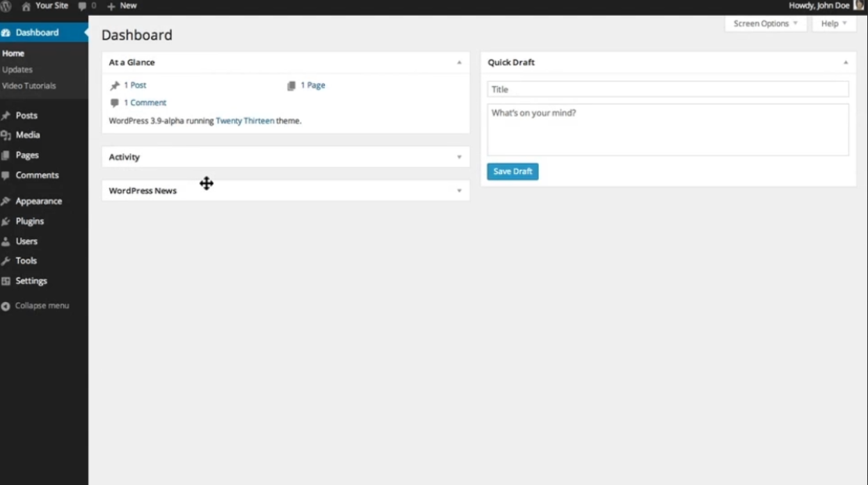Open the Dashboard menu item
The image size is (868, 485).
pyautogui.click(x=44, y=33)
